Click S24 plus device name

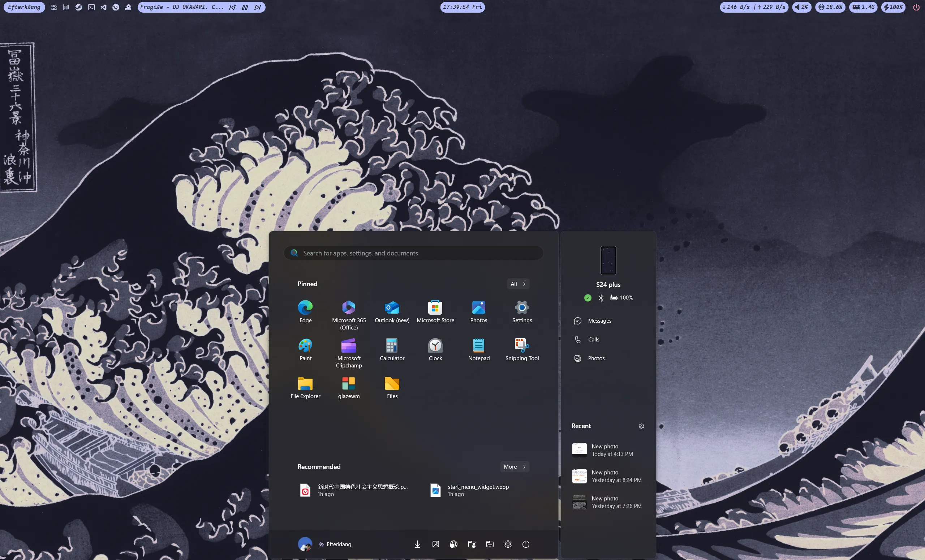(x=608, y=284)
